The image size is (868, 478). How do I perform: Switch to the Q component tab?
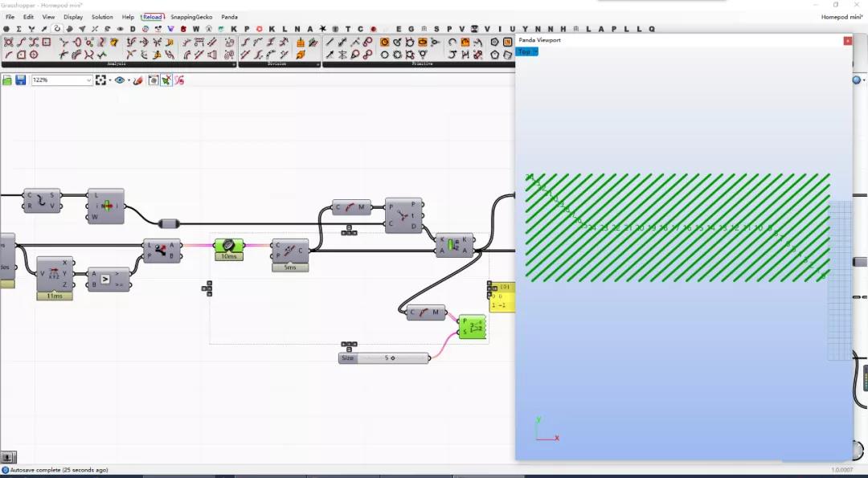point(652,29)
